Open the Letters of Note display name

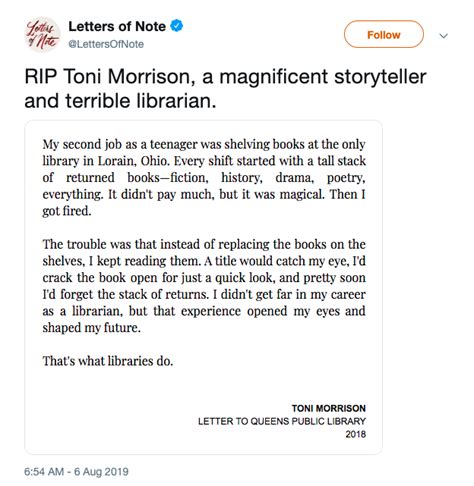tap(117, 26)
